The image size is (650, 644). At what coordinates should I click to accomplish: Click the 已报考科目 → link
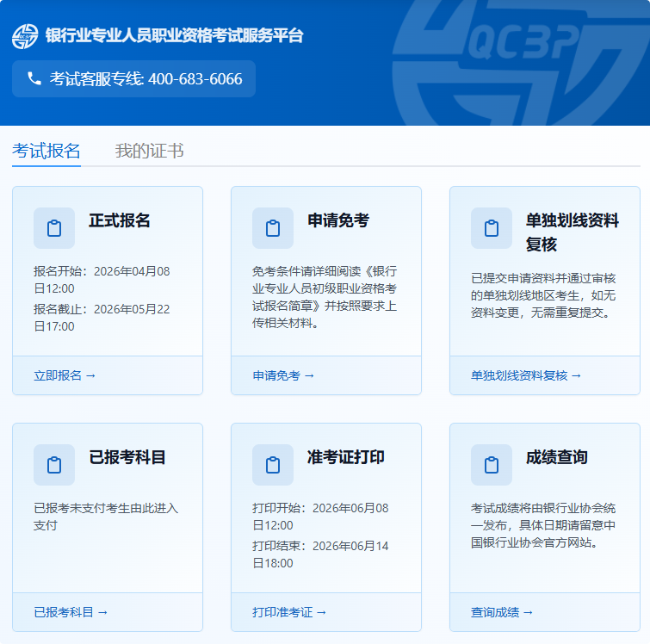71,612
